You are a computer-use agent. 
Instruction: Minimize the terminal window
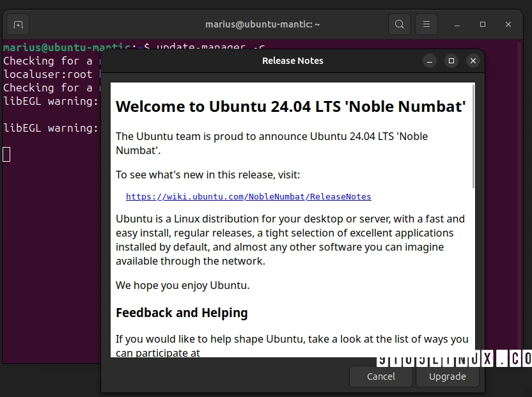[457, 24]
